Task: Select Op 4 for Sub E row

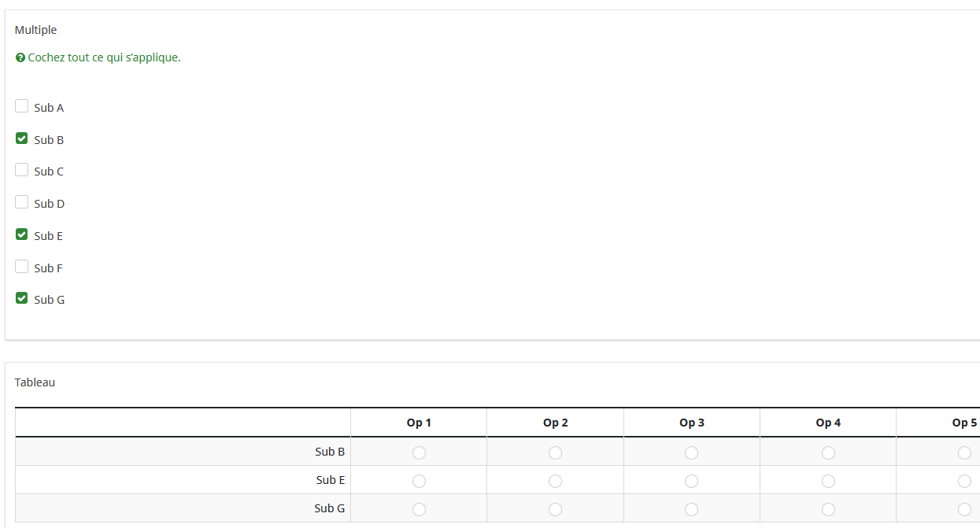Action: pyautogui.click(x=828, y=481)
